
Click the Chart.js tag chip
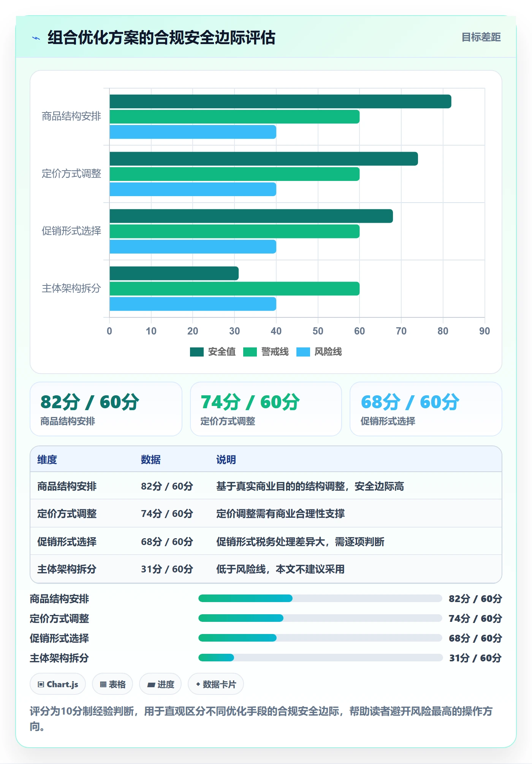(58, 684)
